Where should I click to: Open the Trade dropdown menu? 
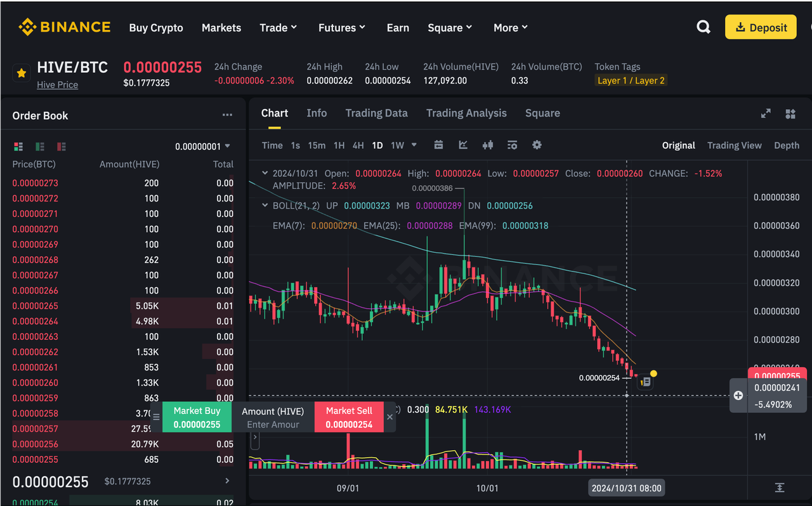pos(278,28)
